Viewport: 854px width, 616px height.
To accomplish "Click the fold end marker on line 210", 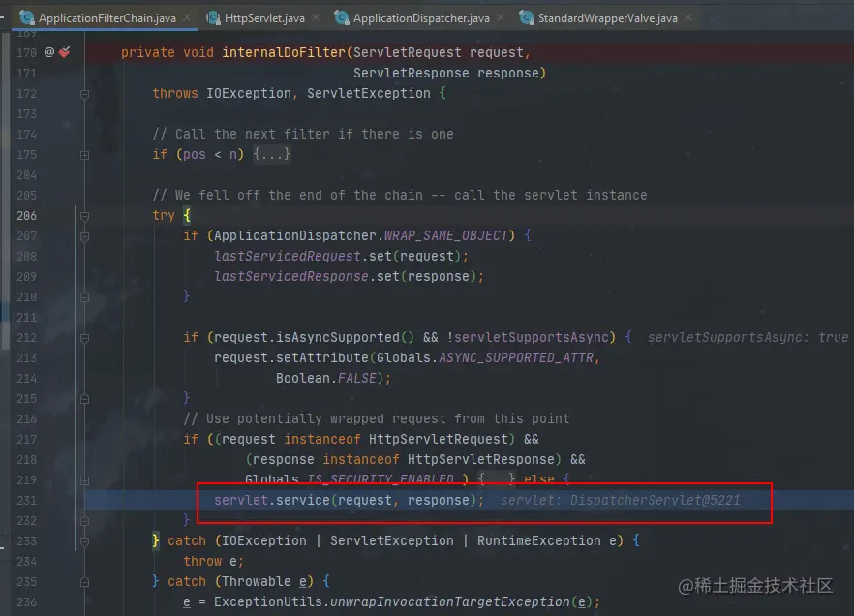I will coord(84,297).
